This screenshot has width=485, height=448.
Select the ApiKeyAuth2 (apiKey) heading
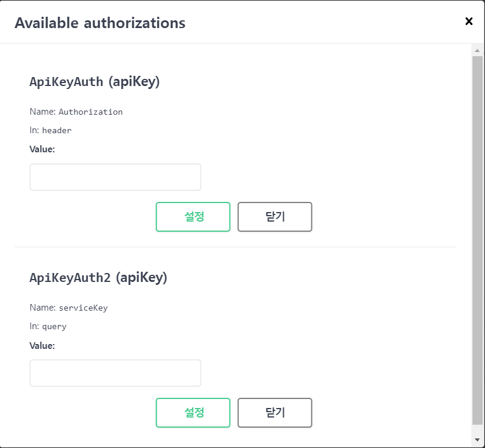pos(99,278)
